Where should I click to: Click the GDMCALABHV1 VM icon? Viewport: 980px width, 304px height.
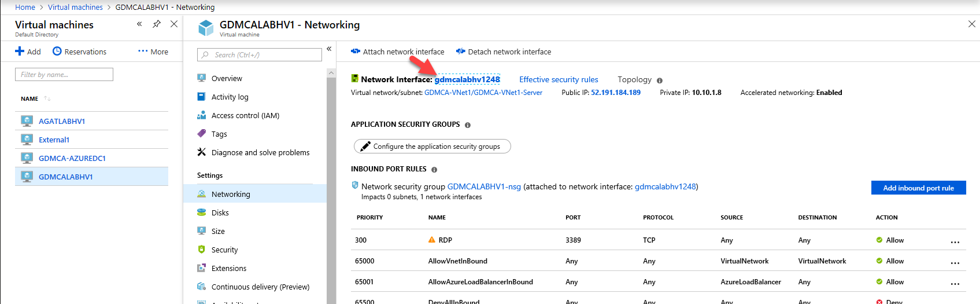27,177
